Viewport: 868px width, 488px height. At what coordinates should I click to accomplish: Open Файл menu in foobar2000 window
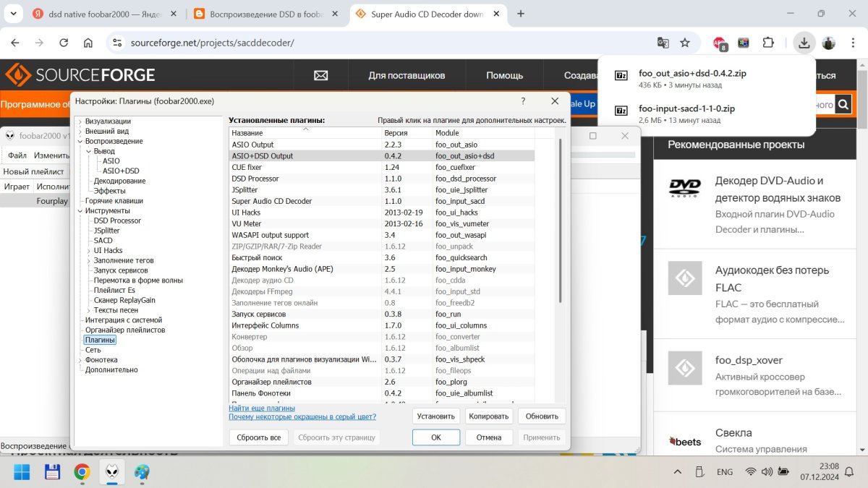coord(17,155)
